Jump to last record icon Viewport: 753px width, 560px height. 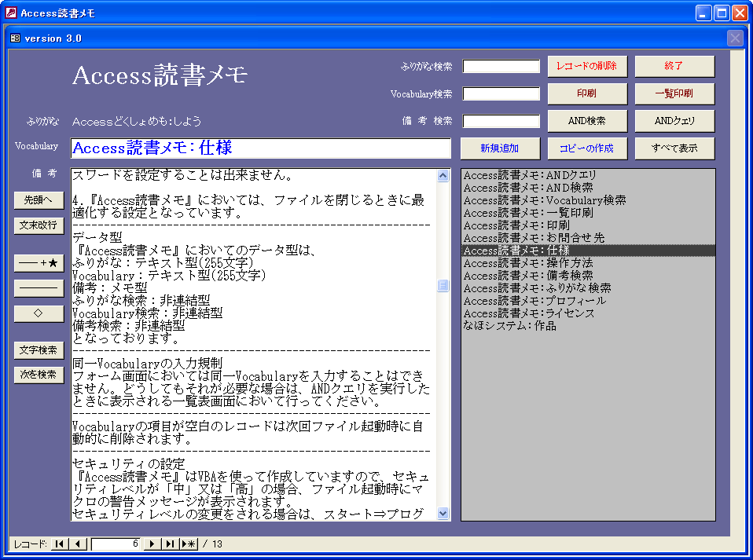click(x=170, y=544)
